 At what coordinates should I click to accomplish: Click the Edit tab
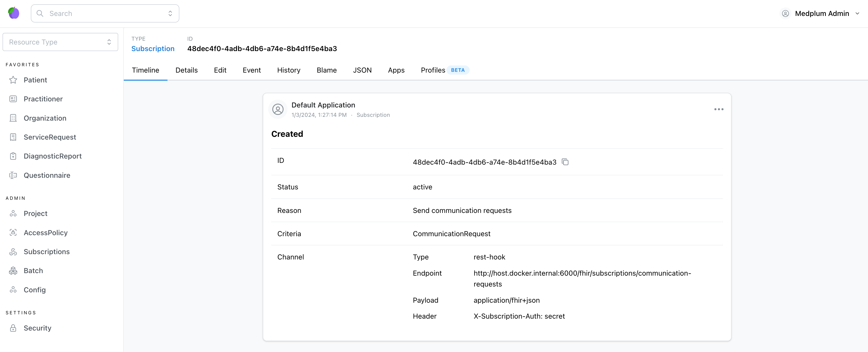point(220,70)
